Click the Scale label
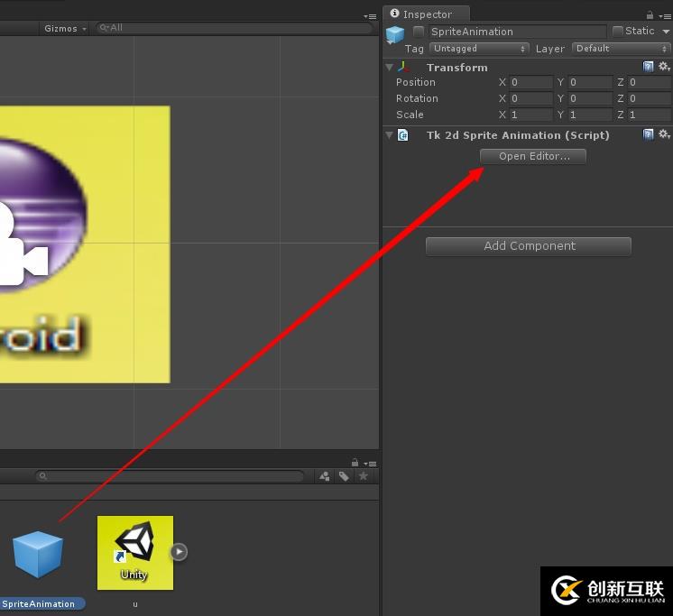 410,115
